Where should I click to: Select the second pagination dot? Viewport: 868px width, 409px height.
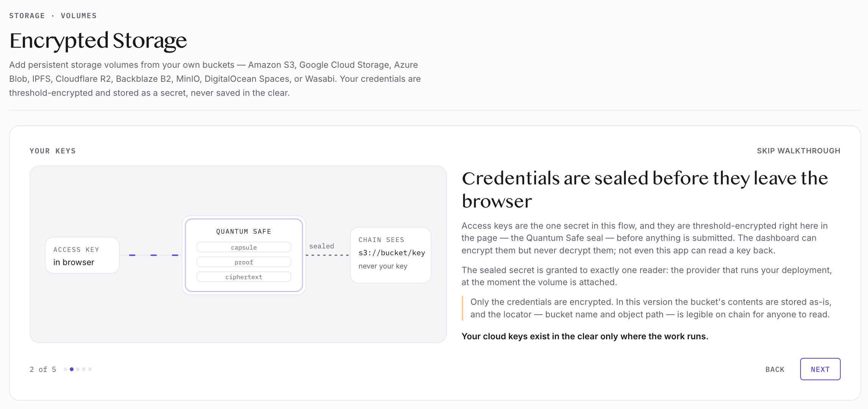[72, 369]
